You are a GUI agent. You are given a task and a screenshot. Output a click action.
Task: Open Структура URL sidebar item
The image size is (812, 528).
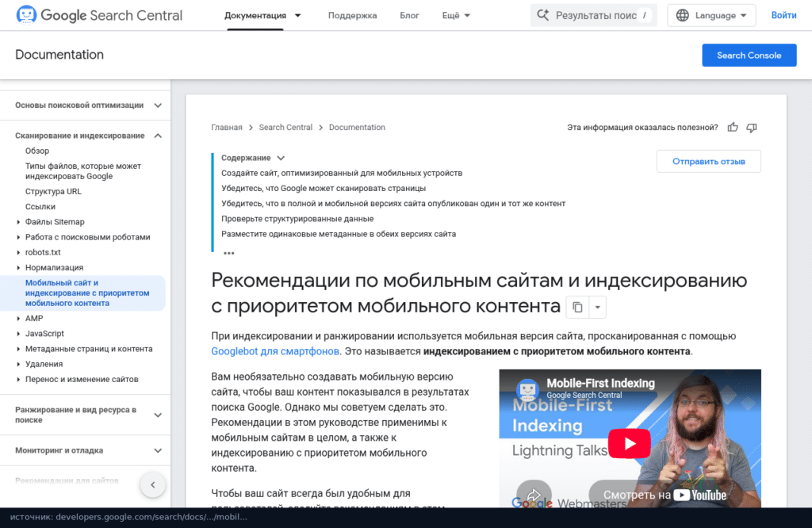tap(53, 192)
